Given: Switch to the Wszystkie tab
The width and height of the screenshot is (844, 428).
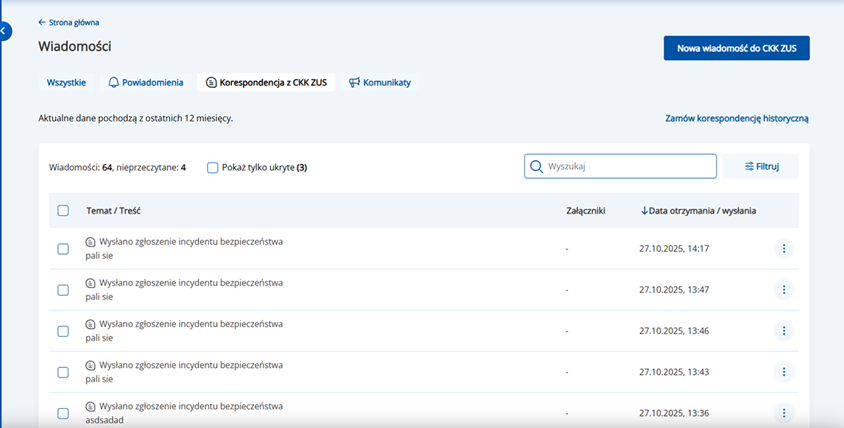Looking at the screenshot, I should tap(66, 82).
